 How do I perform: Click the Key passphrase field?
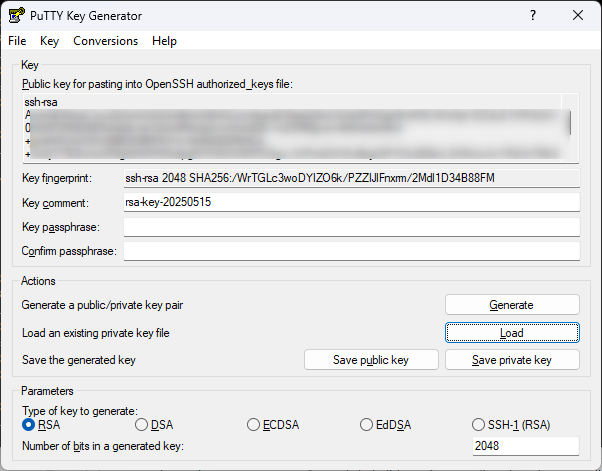tap(352, 227)
